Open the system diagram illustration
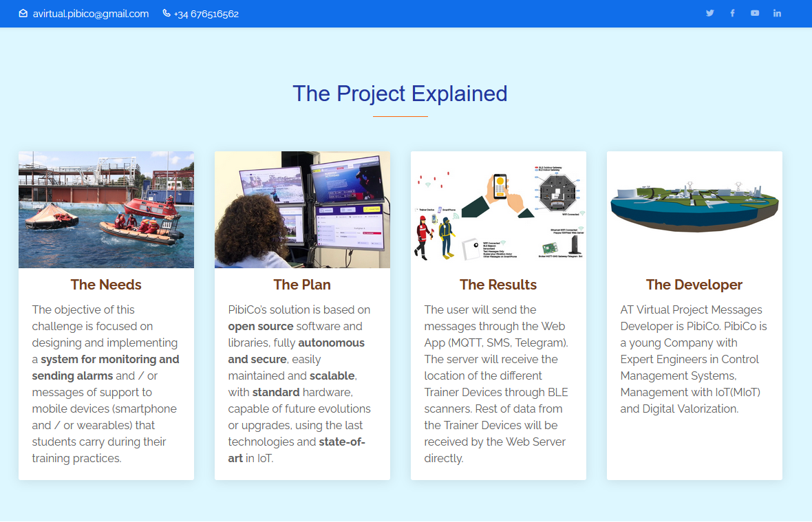The image size is (812, 522). (x=499, y=210)
